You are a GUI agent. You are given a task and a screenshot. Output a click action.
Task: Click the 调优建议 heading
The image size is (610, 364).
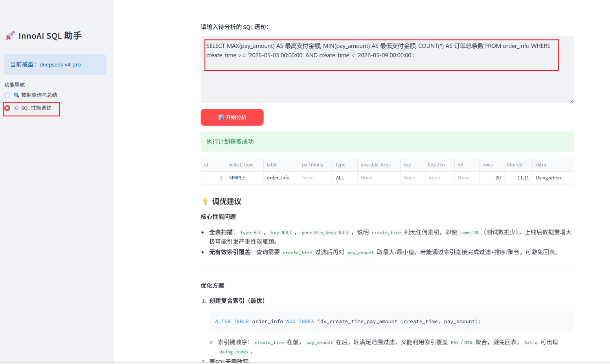tap(227, 201)
